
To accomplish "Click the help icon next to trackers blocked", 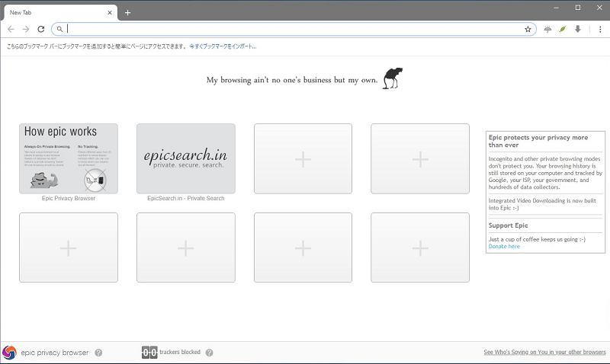I will tap(209, 353).
